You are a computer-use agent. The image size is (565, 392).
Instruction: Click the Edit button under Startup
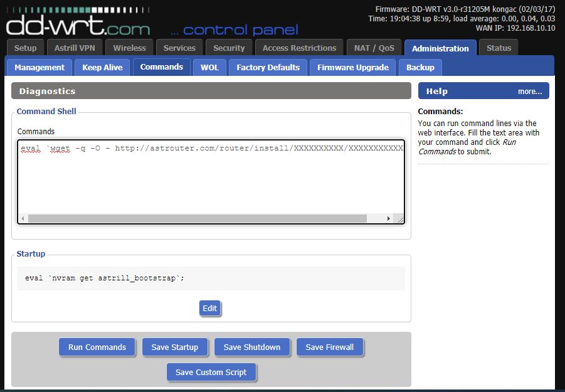click(x=209, y=309)
